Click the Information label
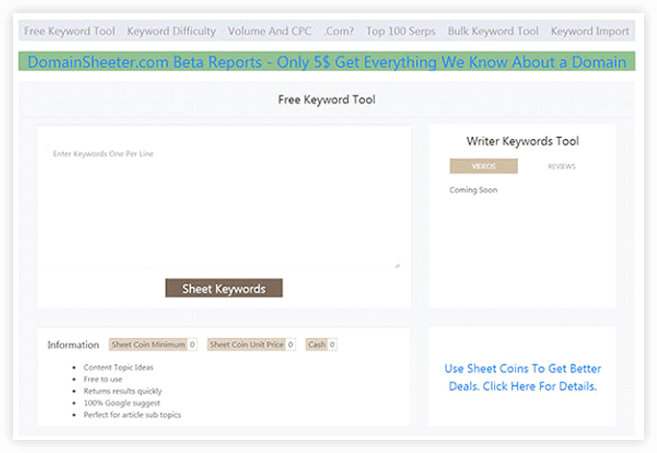Viewport: 657px width, 453px height. (73, 345)
